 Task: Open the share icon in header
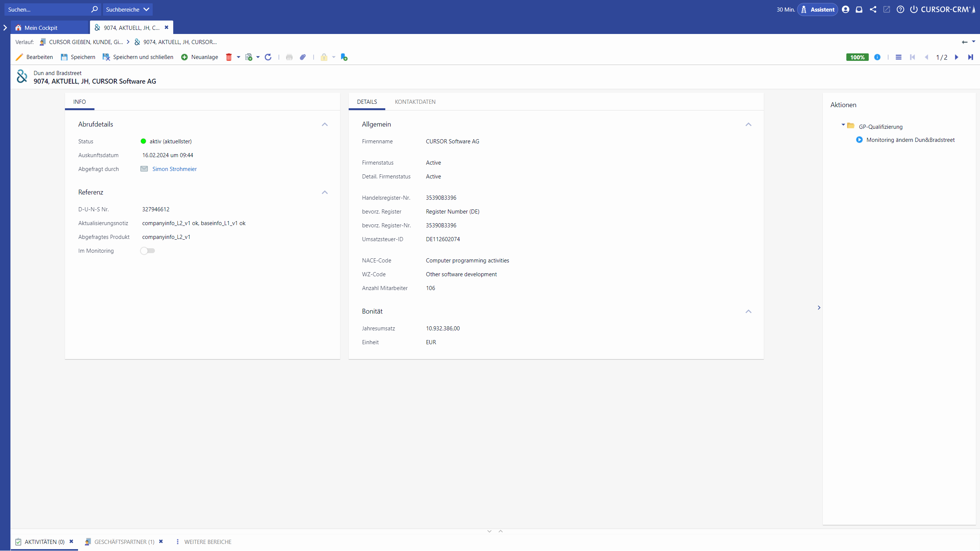pos(873,9)
